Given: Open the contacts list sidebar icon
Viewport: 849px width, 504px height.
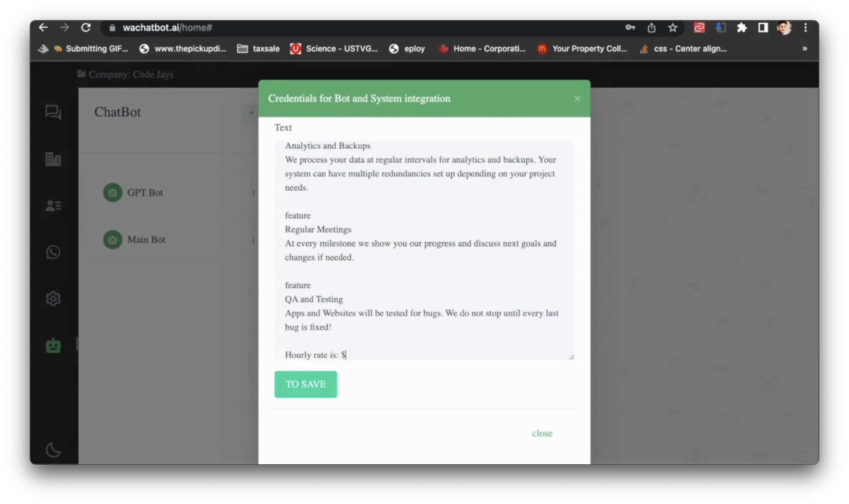Looking at the screenshot, I should 53,205.
